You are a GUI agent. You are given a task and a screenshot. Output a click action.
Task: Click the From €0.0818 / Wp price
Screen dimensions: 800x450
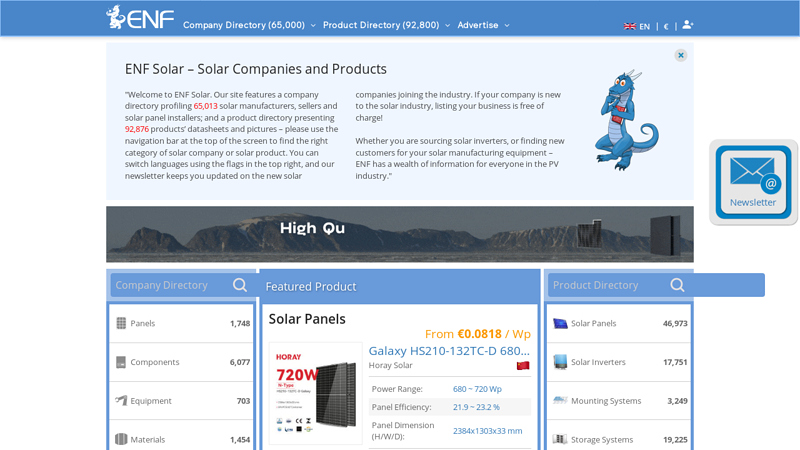478,334
